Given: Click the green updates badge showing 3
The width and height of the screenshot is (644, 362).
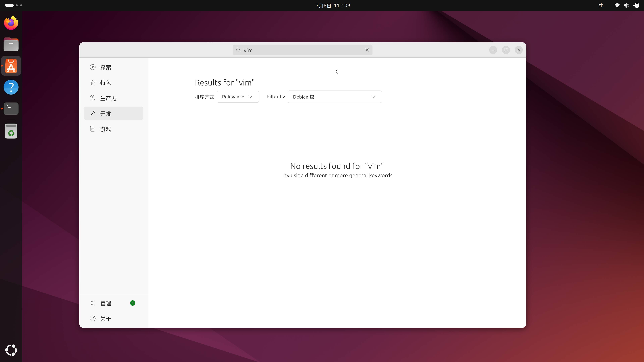Looking at the screenshot, I should pyautogui.click(x=132, y=303).
